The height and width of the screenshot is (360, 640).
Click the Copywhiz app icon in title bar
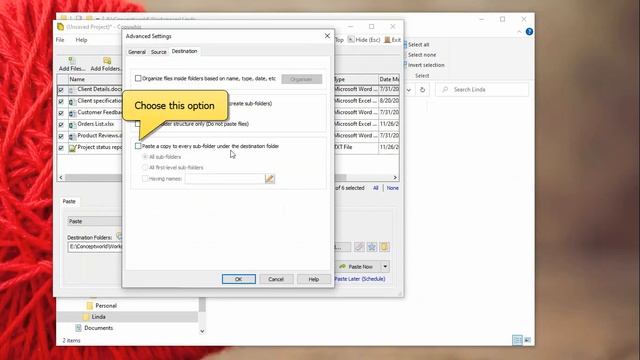[x=60, y=27]
